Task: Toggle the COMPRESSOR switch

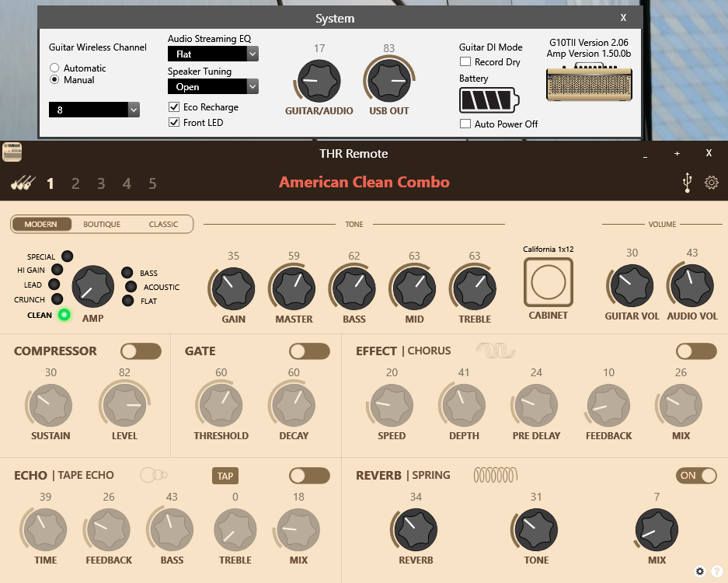Action: (x=141, y=351)
